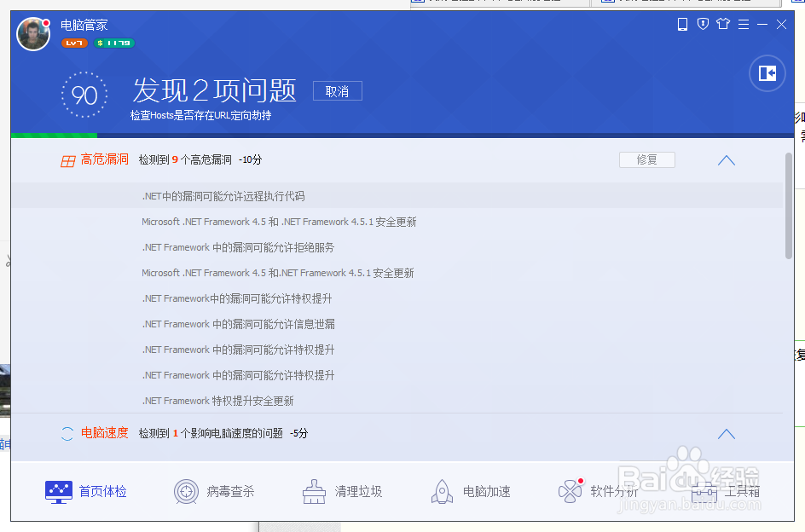Screen dimensions: 805x532
Task: Select '.NET中的漏洞可能允许远程执行代码' row
Action: coord(397,195)
